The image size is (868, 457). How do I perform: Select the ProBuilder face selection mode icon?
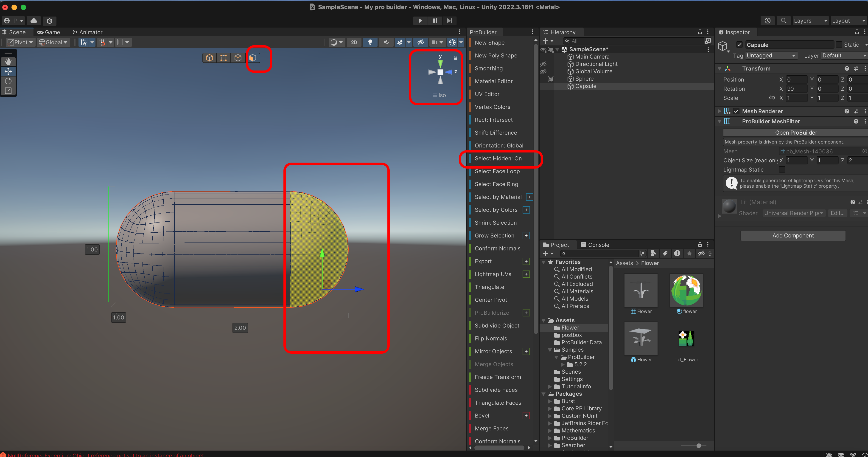coord(253,58)
